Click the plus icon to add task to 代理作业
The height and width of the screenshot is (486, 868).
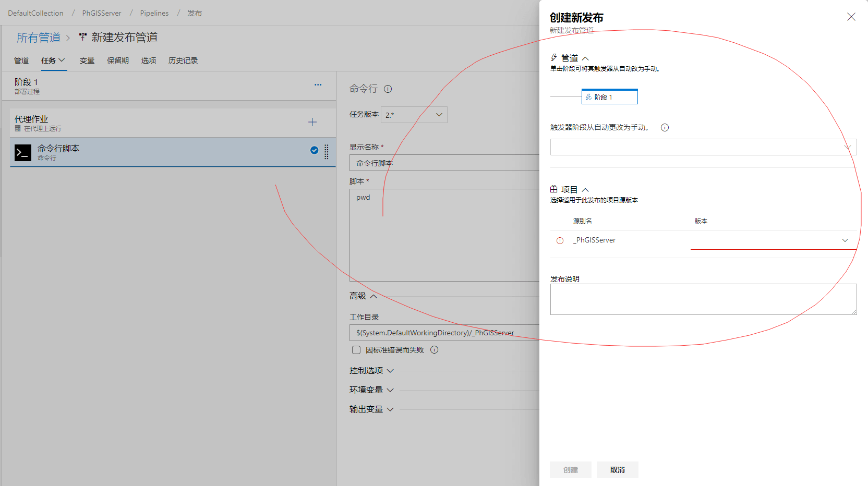coord(312,122)
